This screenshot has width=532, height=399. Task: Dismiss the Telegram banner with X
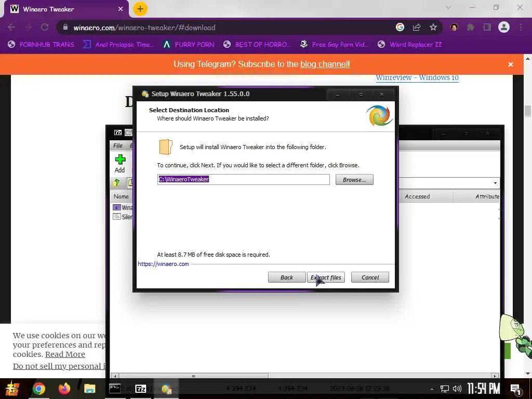click(x=510, y=64)
